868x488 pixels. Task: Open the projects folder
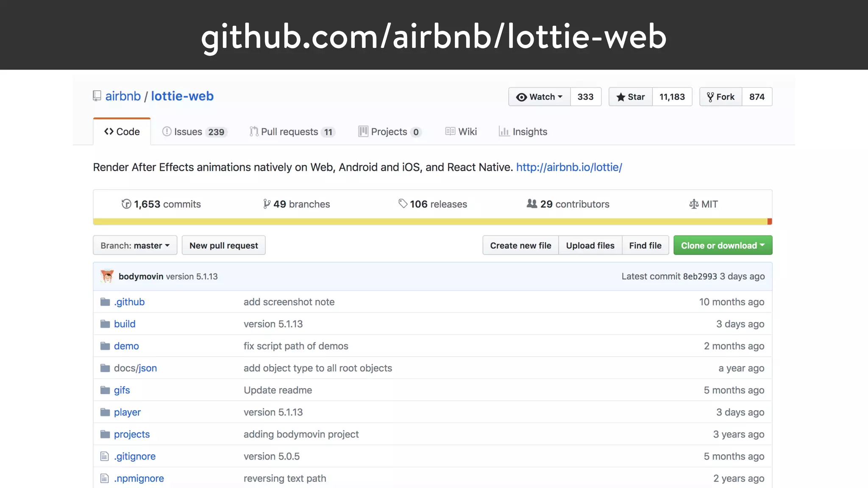point(132,434)
